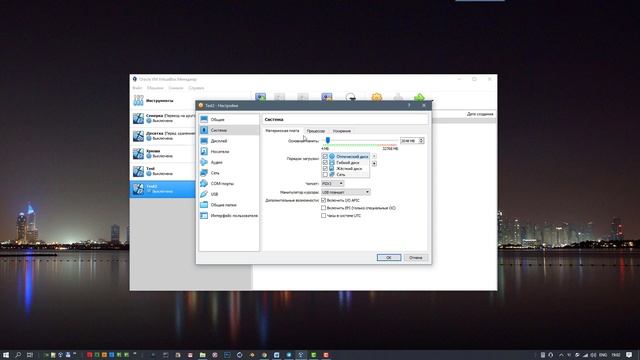Move boot item down with arrow button

374,163
